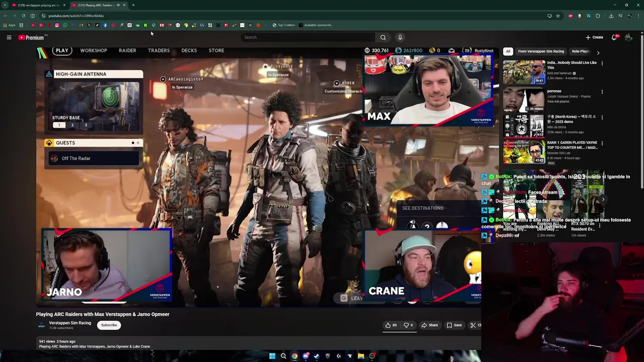Click the search magnifier button
The width and height of the screenshot is (644, 362).
[x=383, y=37]
